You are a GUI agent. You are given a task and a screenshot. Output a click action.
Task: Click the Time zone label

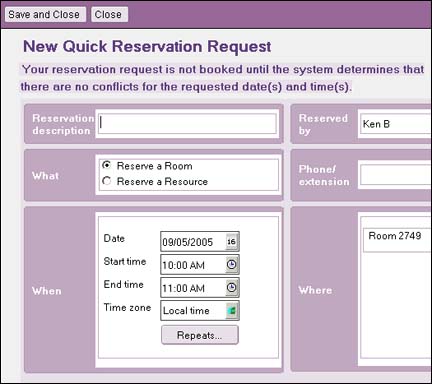(x=127, y=307)
